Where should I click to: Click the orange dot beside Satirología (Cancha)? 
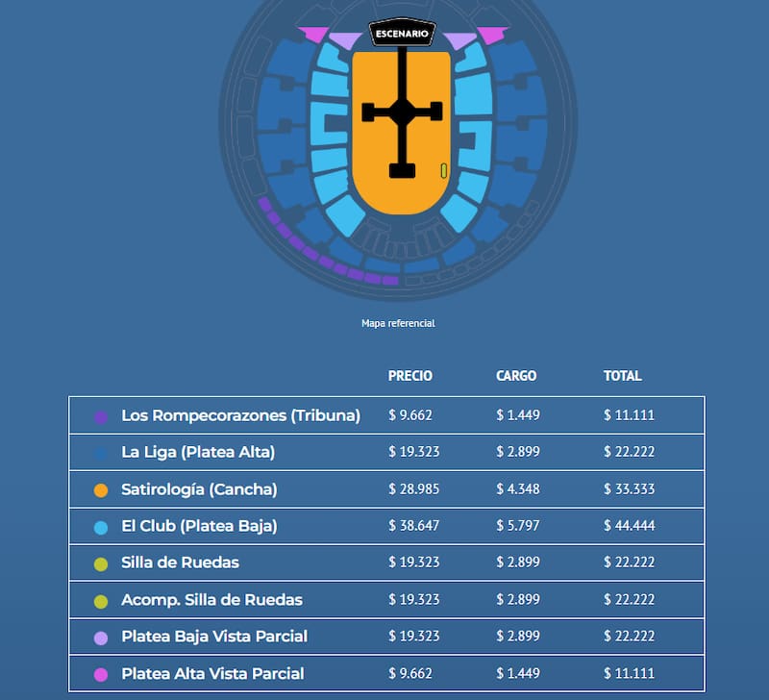(x=101, y=490)
